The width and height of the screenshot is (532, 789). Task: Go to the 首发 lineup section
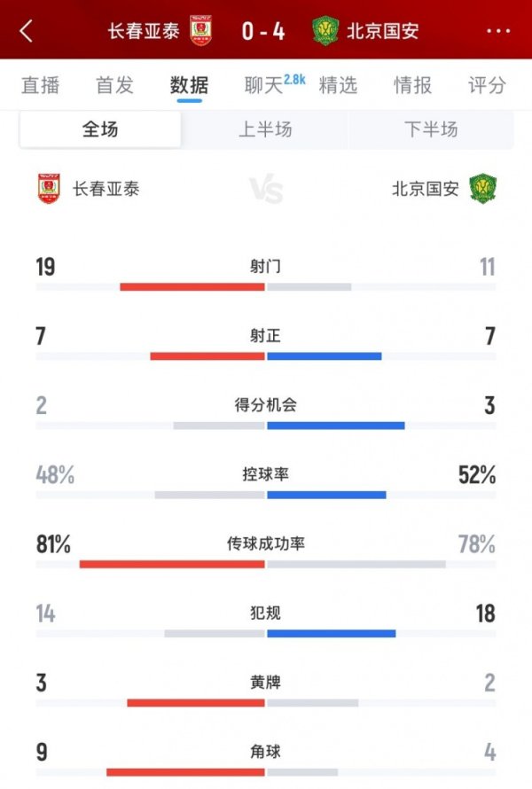111,85
